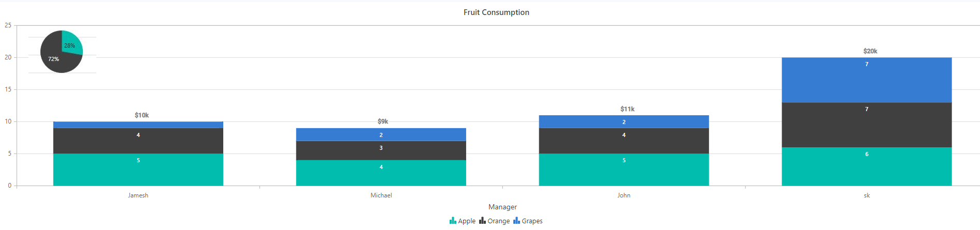Select Michael's Orange segment labeled 3
The height and width of the screenshot is (230, 980).
tap(381, 150)
